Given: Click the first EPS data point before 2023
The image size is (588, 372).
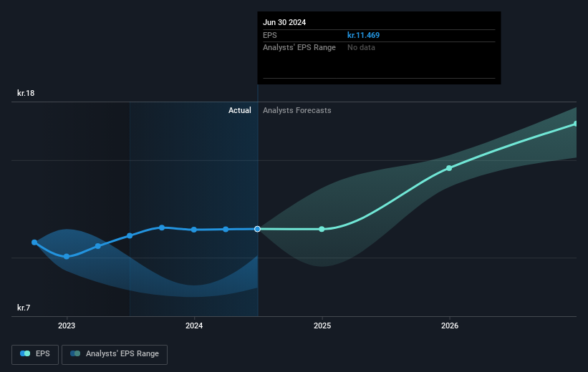Looking at the screenshot, I should click(34, 243).
